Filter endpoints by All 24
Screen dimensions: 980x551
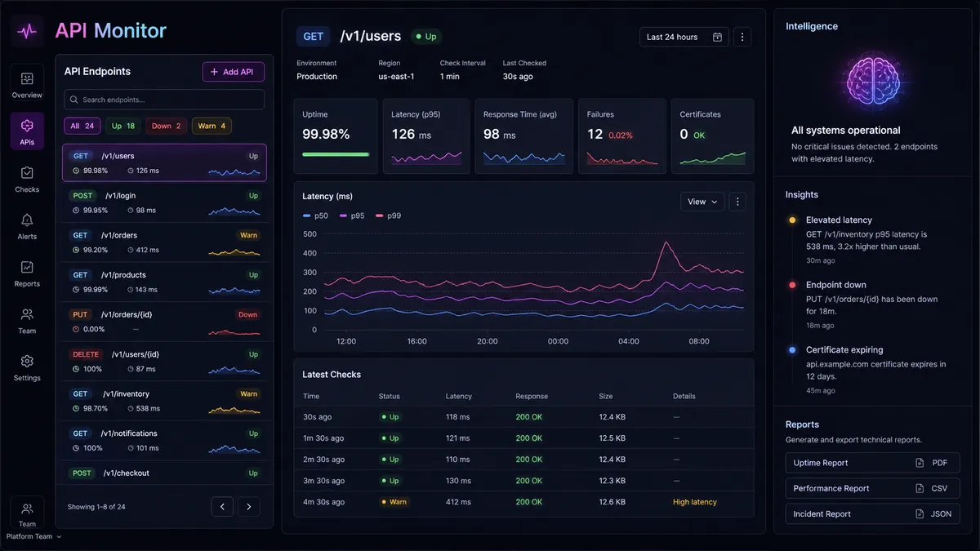82,126
